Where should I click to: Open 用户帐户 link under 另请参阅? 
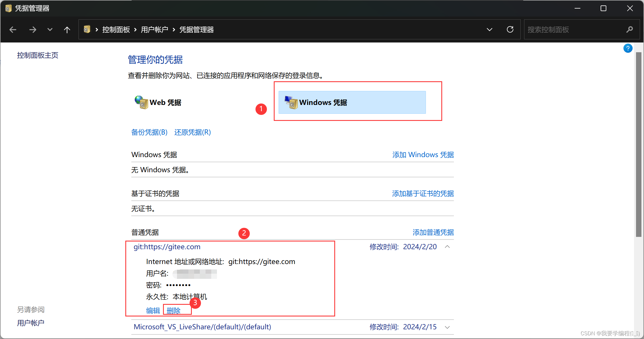(x=31, y=323)
